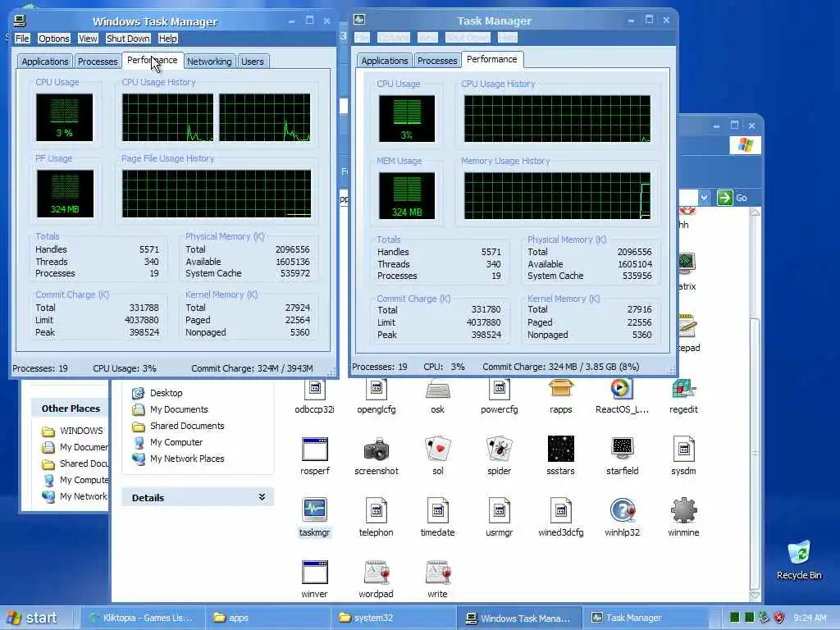The height and width of the screenshot is (630, 840).
Task: Switch to Users tab in Windows Task Manager
Action: pos(252,62)
